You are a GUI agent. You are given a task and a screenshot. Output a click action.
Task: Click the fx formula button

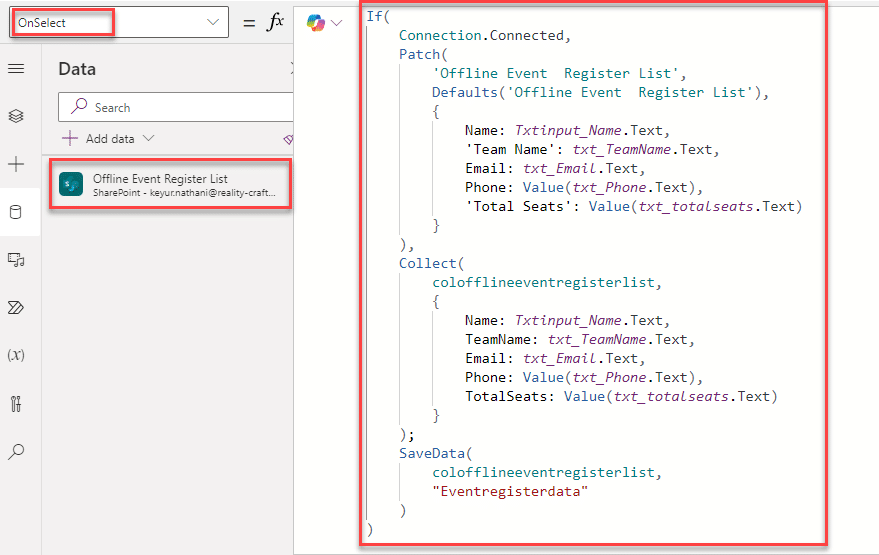pos(275,22)
